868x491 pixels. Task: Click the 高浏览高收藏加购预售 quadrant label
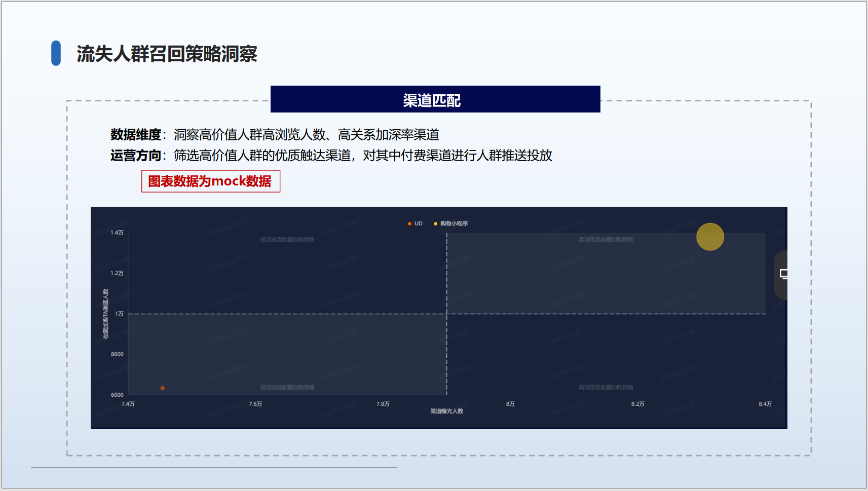(606, 240)
